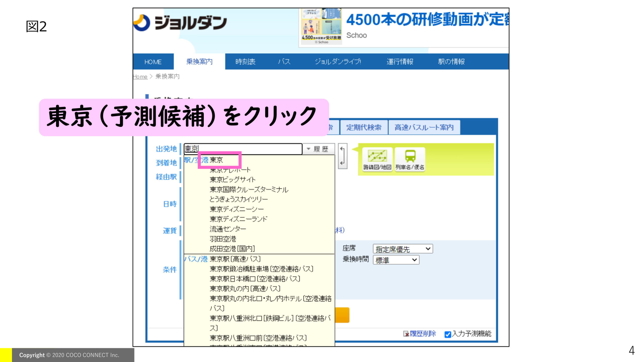Open the 時刻表 nav item
The image size is (644, 362).
coord(245,62)
